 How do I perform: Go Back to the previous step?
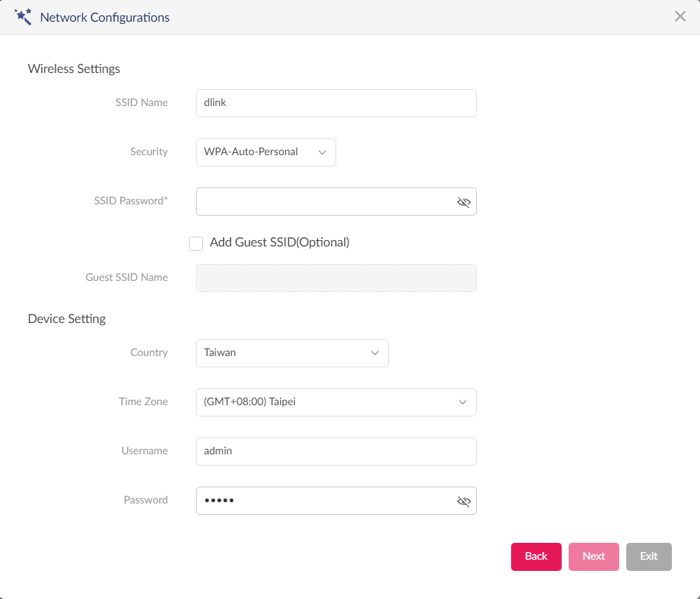coord(536,557)
